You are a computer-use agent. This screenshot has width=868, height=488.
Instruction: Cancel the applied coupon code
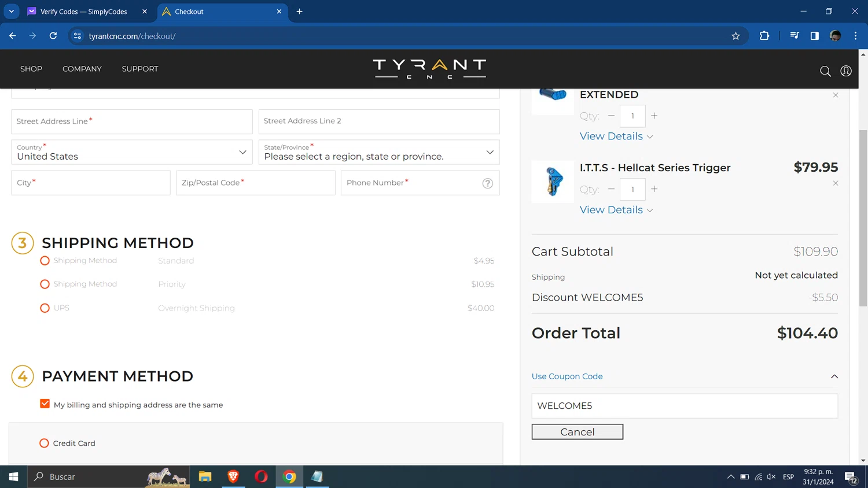(578, 432)
